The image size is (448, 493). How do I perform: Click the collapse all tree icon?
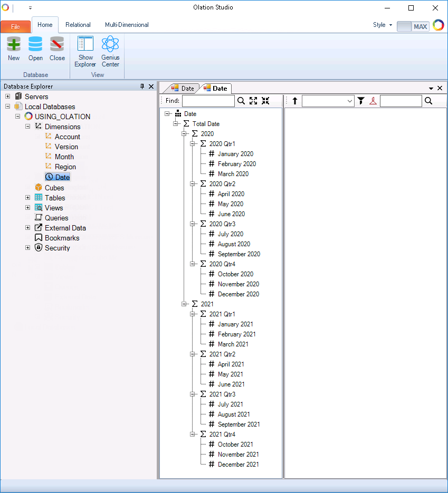[265, 101]
